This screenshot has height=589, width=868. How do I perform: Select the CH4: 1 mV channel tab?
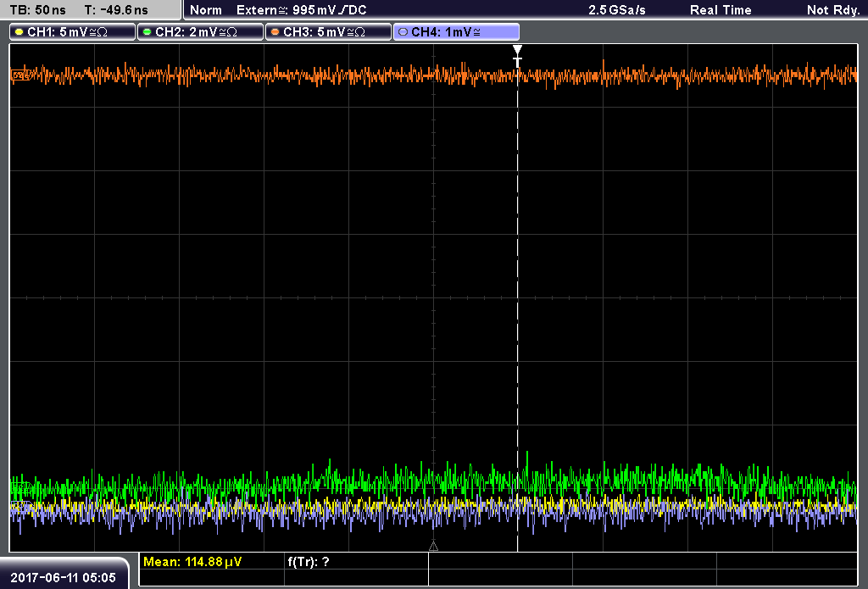(456, 32)
